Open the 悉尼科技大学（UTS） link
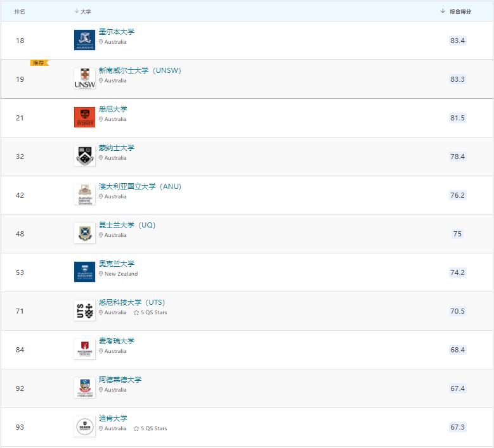 (x=132, y=302)
